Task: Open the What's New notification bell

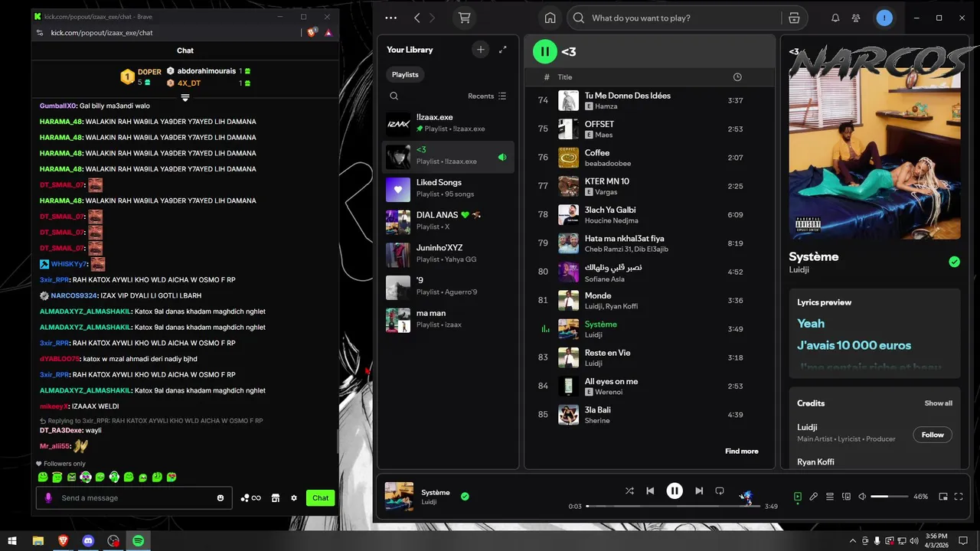Action: coord(835,18)
